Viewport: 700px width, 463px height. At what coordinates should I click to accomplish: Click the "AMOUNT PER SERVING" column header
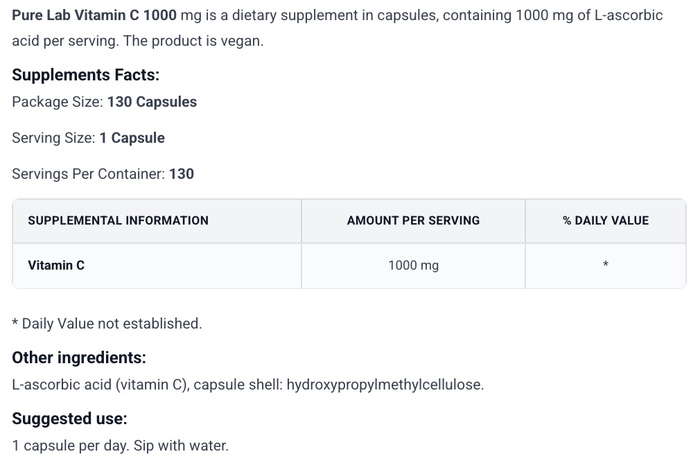click(x=413, y=220)
